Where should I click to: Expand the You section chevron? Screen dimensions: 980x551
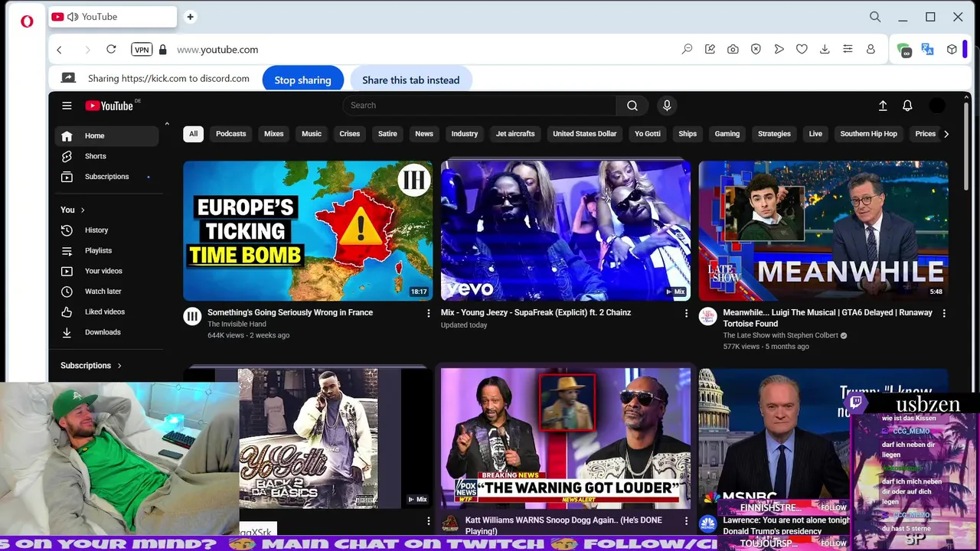click(83, 210)
